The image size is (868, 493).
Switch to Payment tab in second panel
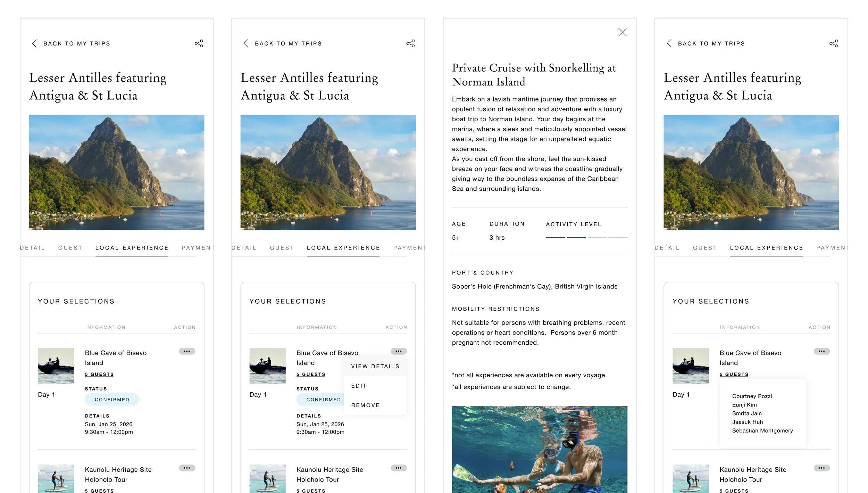pos(409,248)
